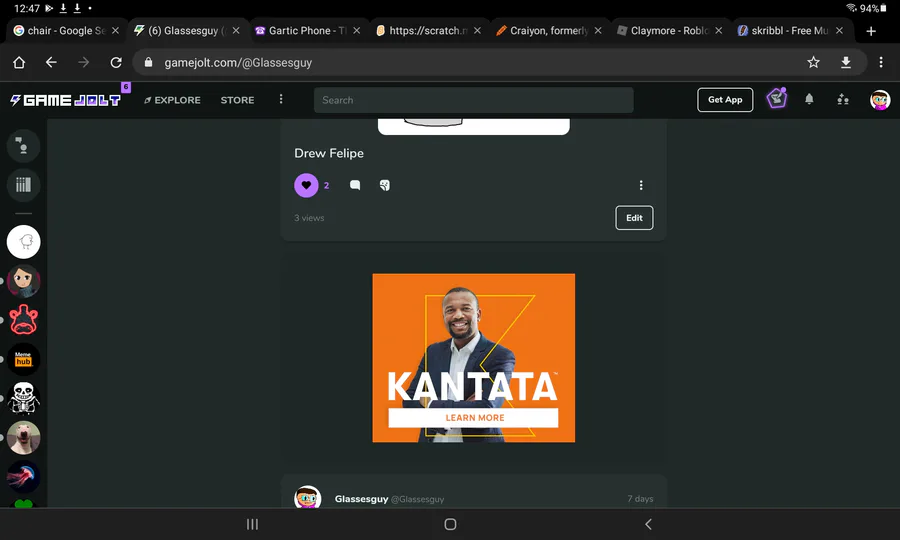Open the game library sidebar icon
The width and height of the screenshot is (900, 540).
pyautogui.click(x=24, y=185)
